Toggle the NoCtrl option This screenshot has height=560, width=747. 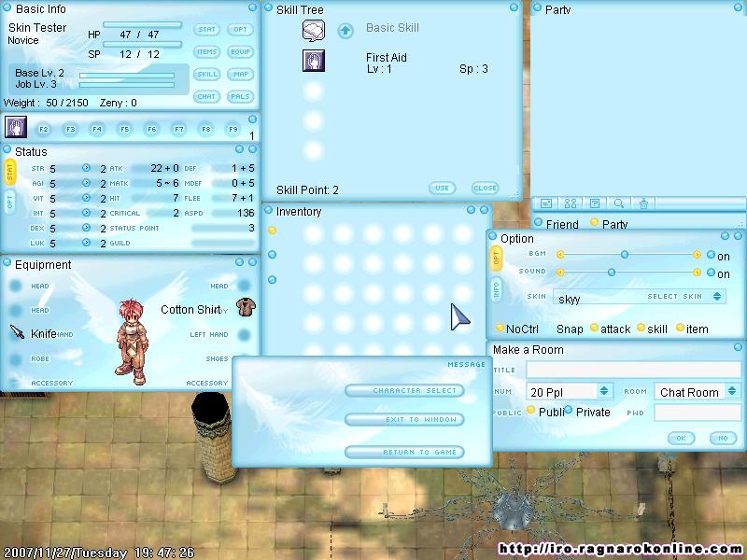click(500, 328)
